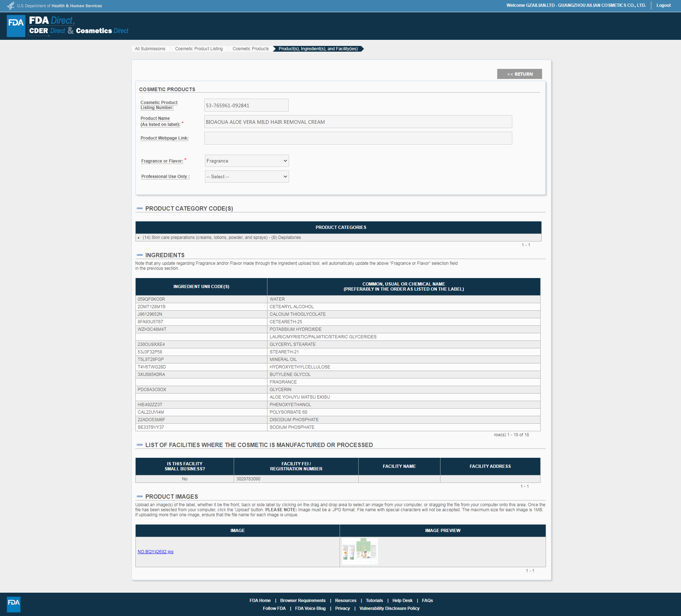Open the Professional Use Only dropdown
681x616 pixels.
[x=247, y=177]
